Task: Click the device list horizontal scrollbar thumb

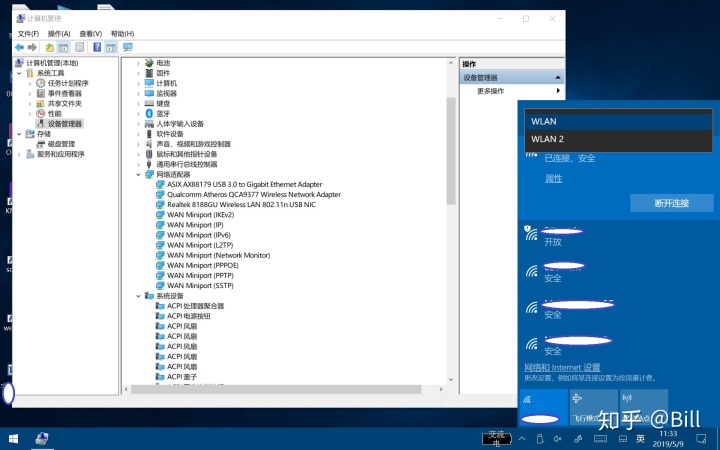Action: 276,389
